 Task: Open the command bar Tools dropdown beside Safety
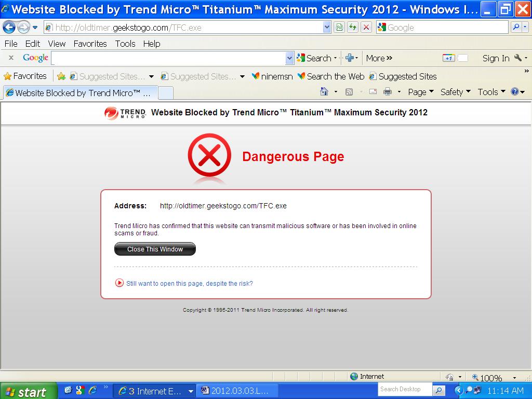491,92
